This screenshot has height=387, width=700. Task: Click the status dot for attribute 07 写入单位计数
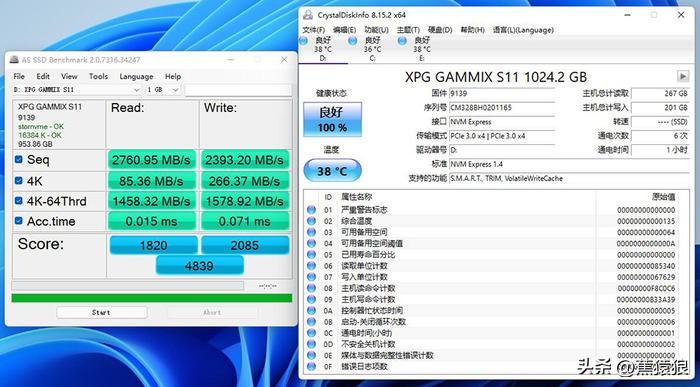[311, 277]
